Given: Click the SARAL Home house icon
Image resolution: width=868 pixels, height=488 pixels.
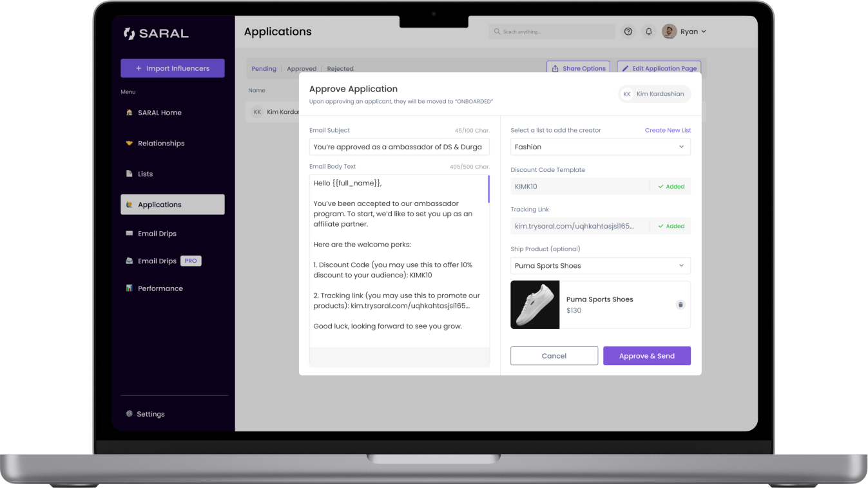Looking at the screenshot, I should pyautogui.click(x=130, y=113).
